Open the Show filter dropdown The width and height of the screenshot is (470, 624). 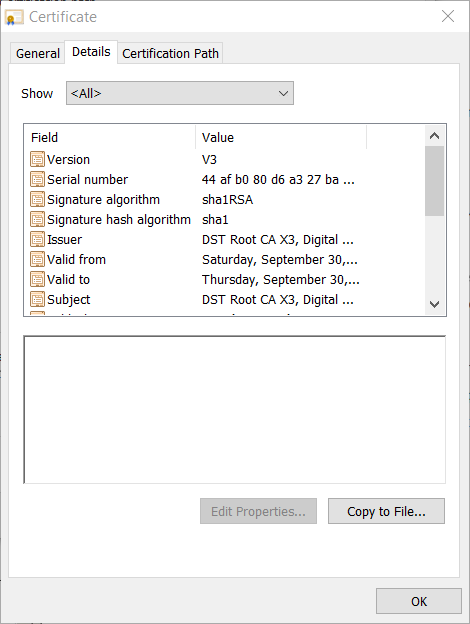[180, 93]
